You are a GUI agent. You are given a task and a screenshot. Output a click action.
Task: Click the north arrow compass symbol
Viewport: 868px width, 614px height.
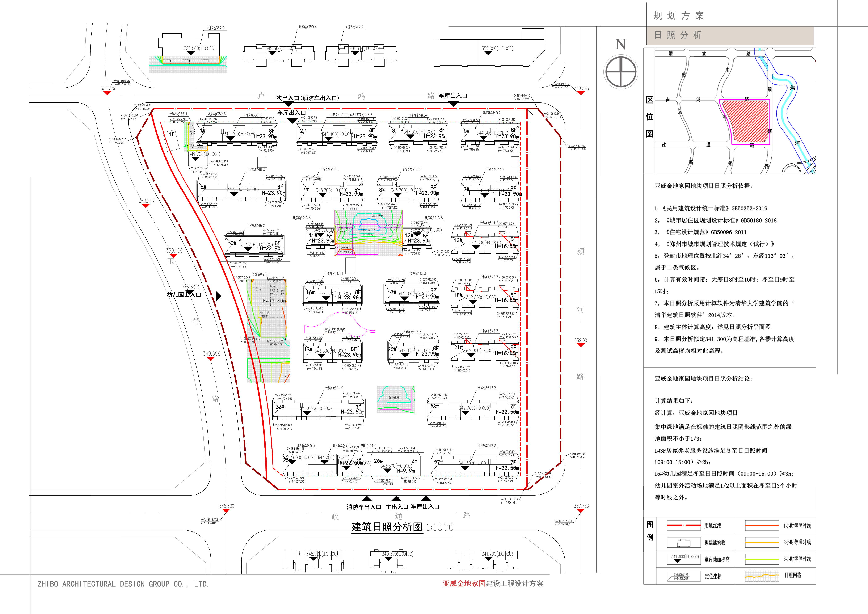pos(621,72)
